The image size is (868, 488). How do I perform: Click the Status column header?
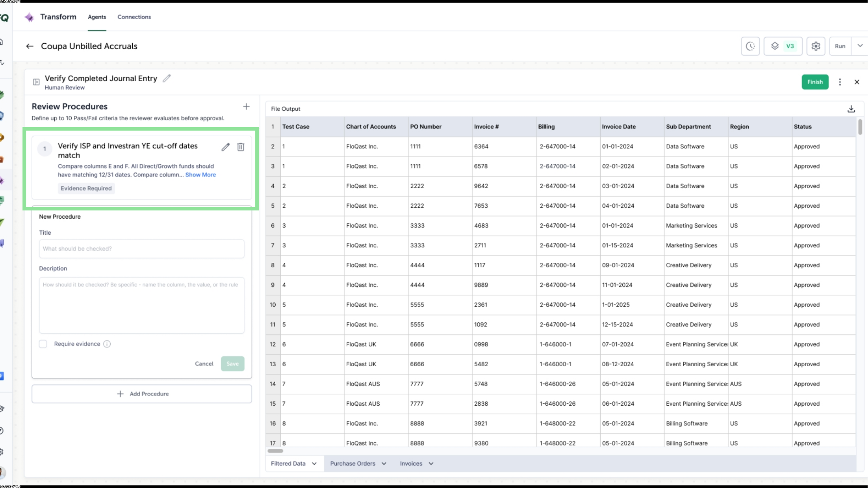pyautogui.click(x=824, y=127)
